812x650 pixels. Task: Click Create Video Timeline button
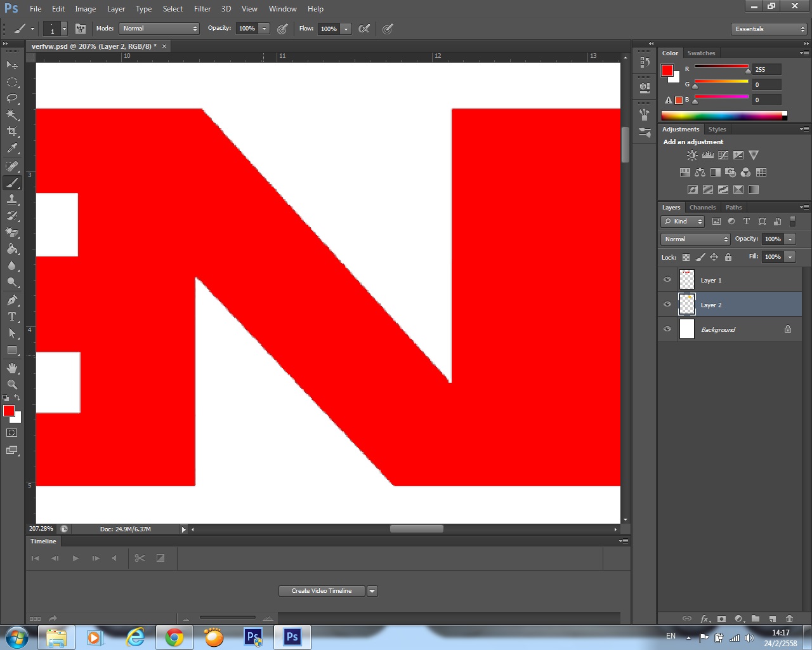322,591
